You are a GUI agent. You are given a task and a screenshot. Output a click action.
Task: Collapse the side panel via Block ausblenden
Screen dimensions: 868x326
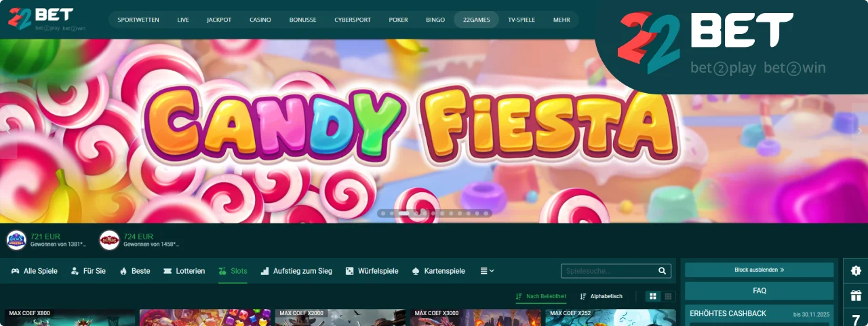pos(759,270)
